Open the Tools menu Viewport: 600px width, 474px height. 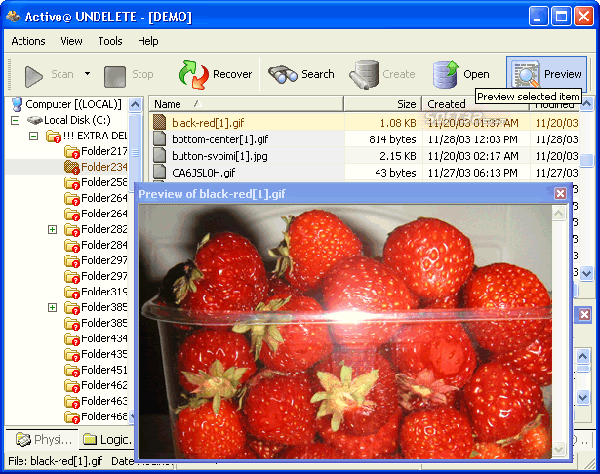pyautogui.click(x=110, y=41)
